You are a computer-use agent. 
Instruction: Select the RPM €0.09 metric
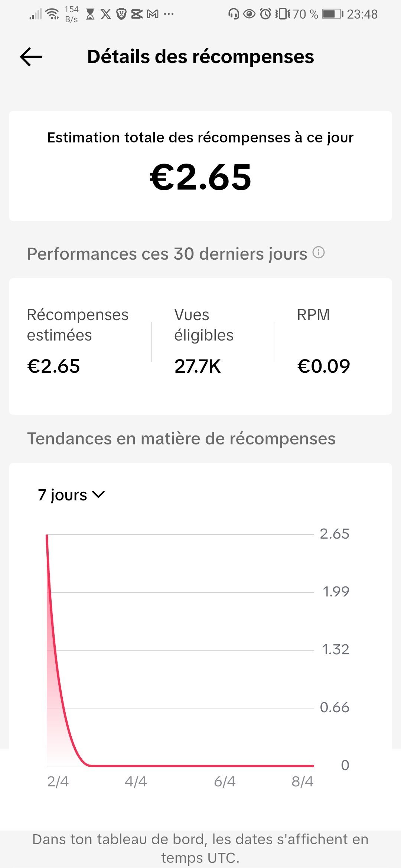(323, 341)
